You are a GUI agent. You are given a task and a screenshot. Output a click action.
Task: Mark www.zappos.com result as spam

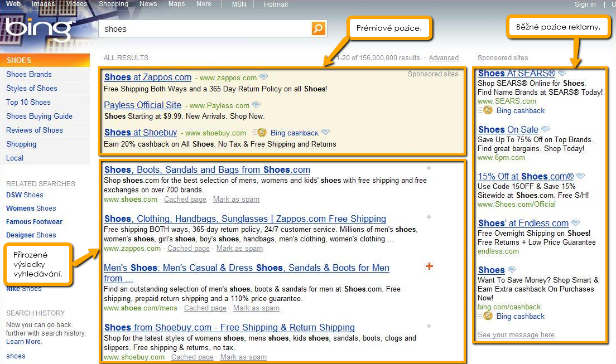[239, 249]
